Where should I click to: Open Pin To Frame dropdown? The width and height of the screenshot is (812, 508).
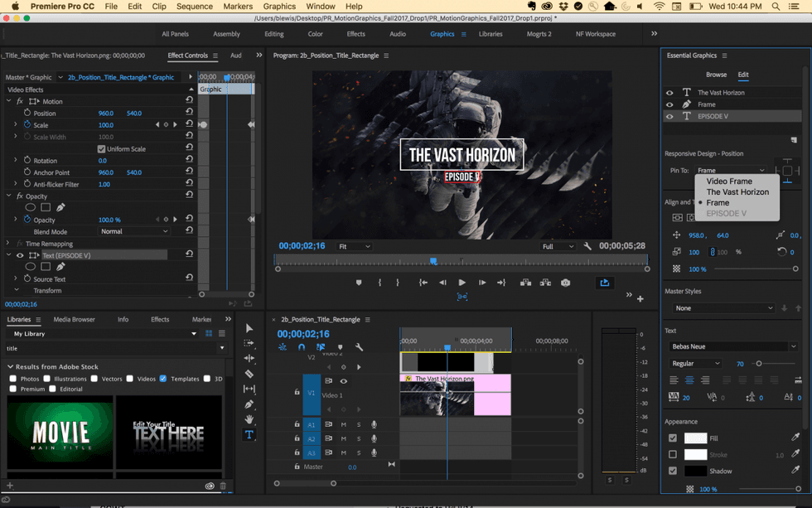(x=730, y=171)
